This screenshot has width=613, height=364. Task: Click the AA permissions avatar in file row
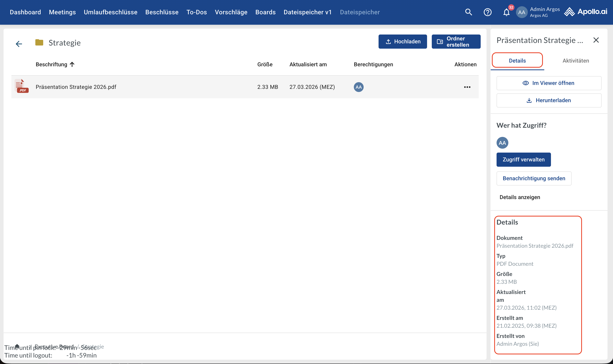[x=358, y=87]
